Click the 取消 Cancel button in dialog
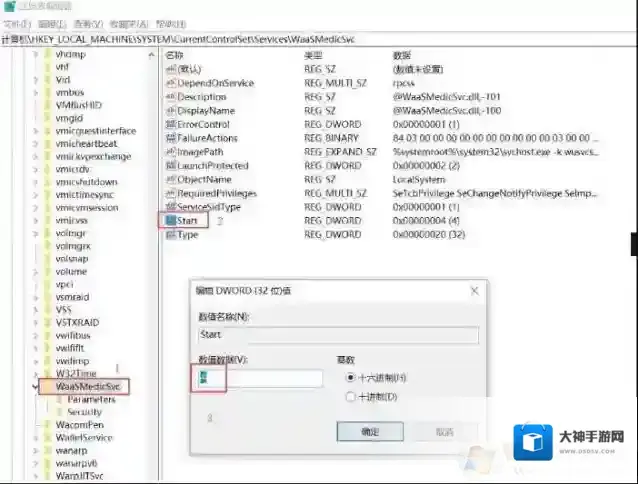The image size is (638, 484). pos(445,432)
